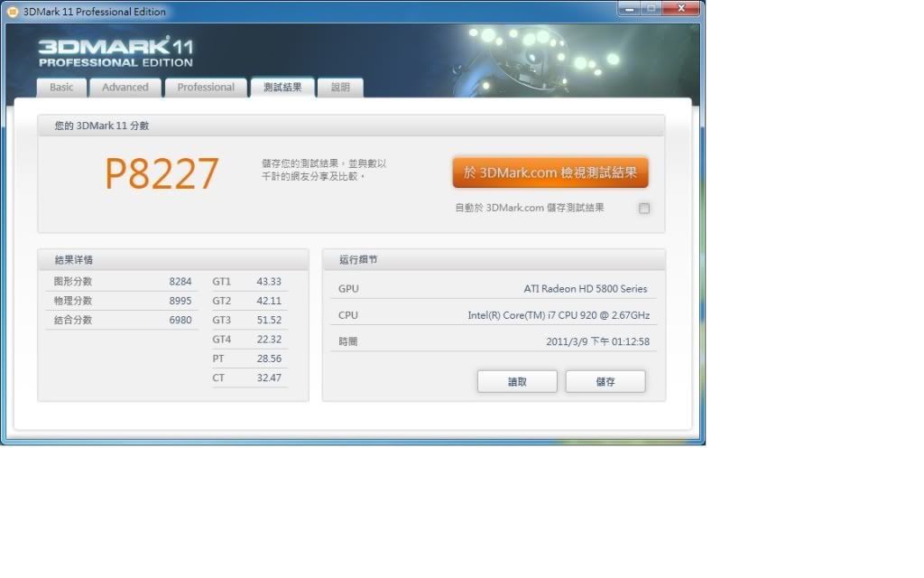Viewport: 924px width, 578px height.
Task: Select the GT1 result 43.33
Action: pyautogui.click(x=269, y=282)
